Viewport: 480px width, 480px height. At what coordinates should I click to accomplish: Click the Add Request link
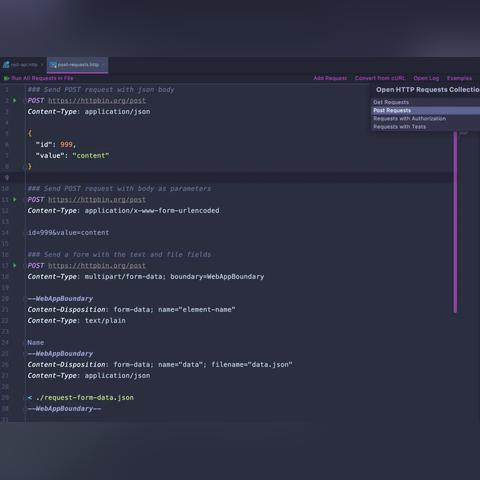(330, 78)
